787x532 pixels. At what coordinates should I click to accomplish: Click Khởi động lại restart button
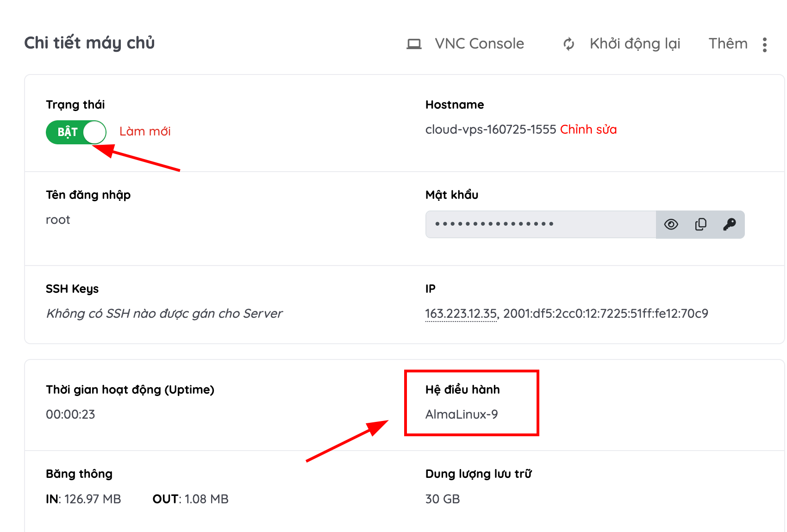point(635,43)
